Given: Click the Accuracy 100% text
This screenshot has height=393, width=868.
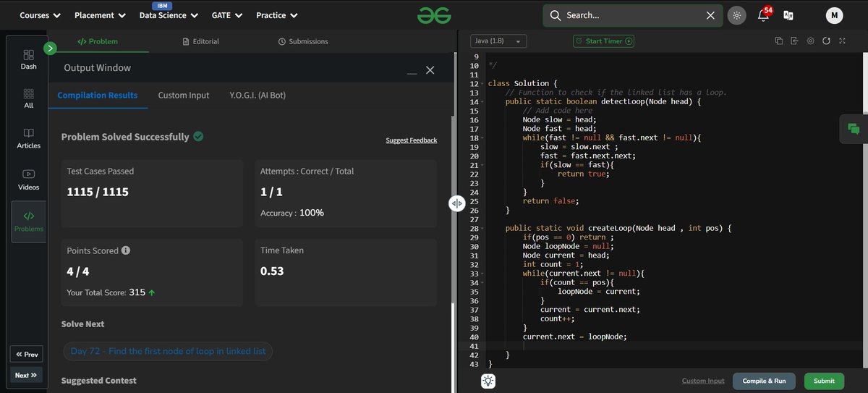Looking at the screenshot, I should click(292, 213).
